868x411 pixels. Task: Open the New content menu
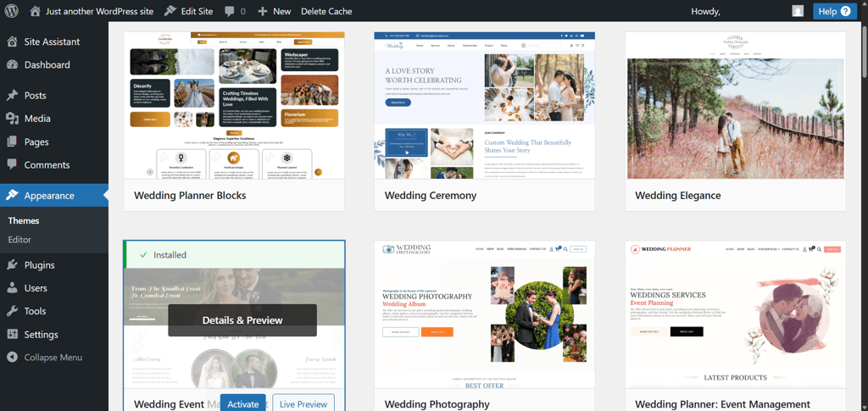(x=281, y=11)
